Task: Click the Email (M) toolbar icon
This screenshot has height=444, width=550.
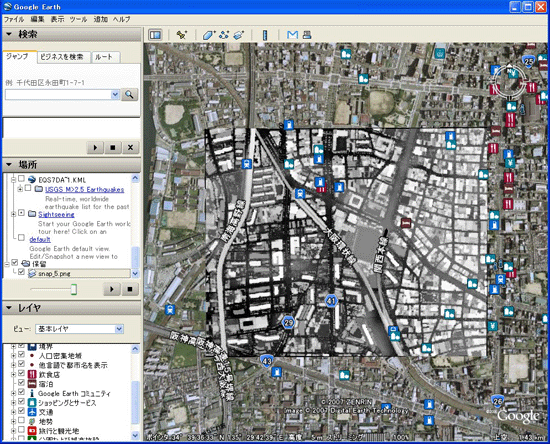Action: (292, 35)
